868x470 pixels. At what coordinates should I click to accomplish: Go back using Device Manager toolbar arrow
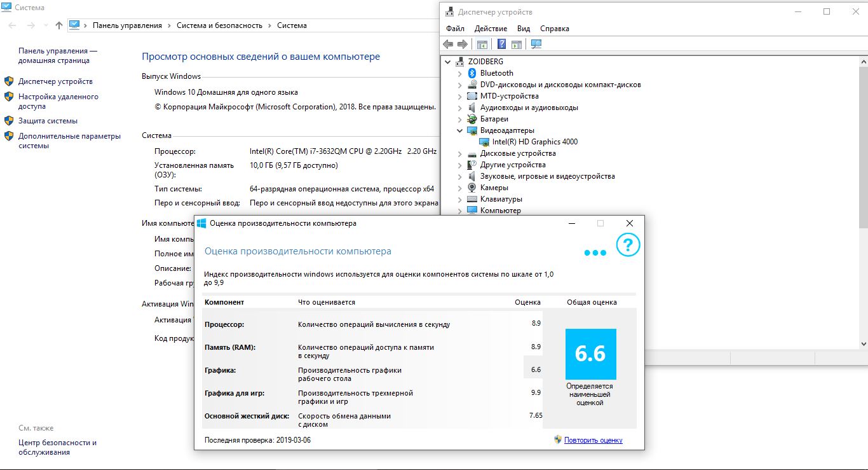point(448,45)
